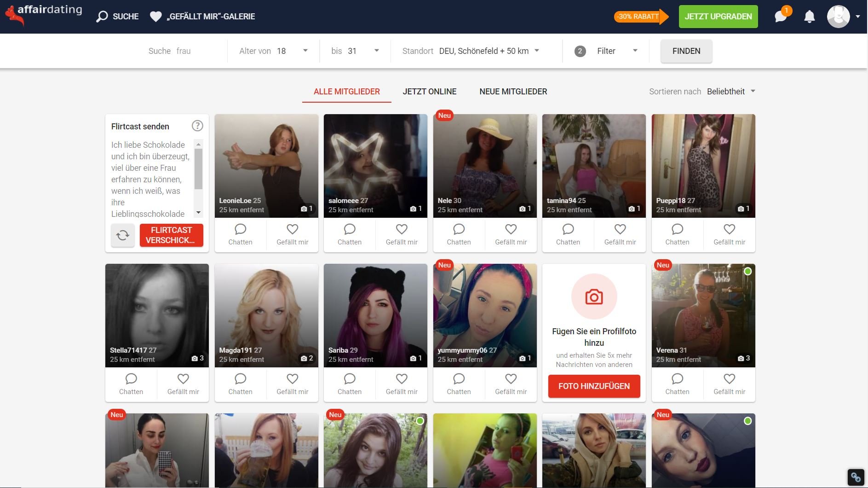This screenshot has height=488, width=868.
Task: Send the Flirtcast message
Action: pos(171,235)
